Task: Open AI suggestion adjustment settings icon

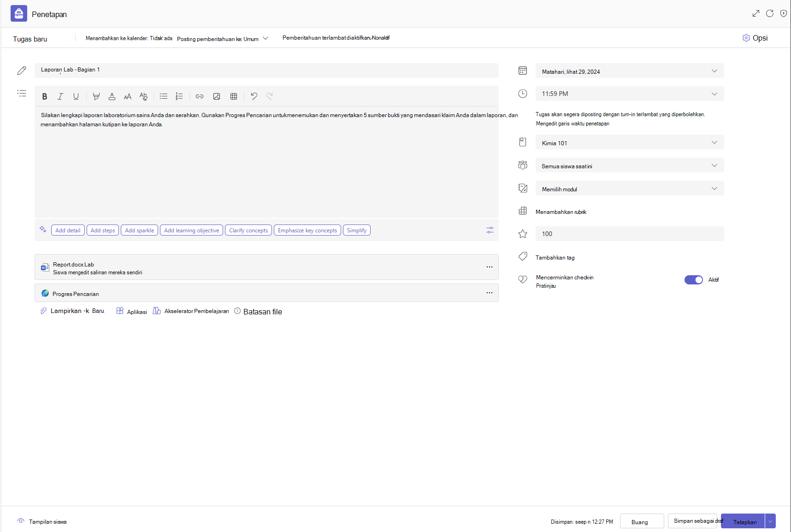Action: tap(490, 230)
